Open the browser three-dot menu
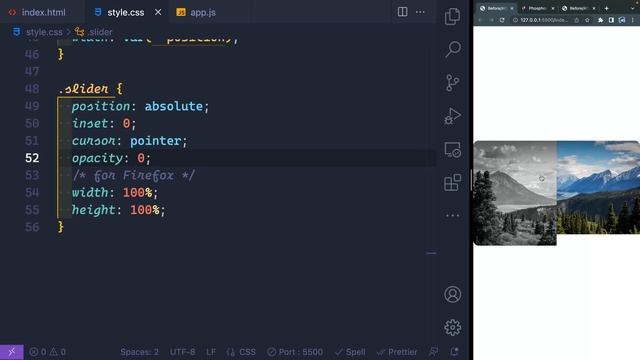Viewport: 640px width, 360px height. [633, 20]
